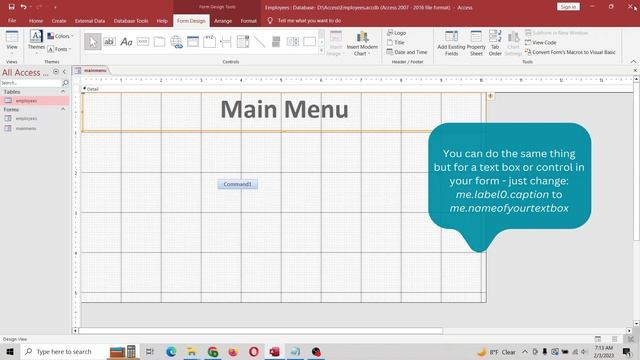Screen dimensions: 640x360
Task: Open the Windows Start menu
Action: coord(10,351)
